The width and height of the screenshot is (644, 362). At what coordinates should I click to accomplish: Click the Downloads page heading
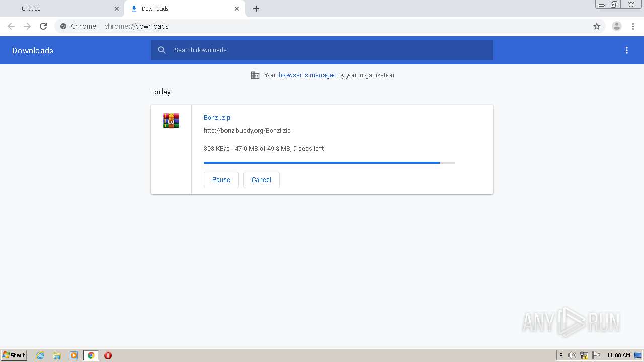(33, 50)
